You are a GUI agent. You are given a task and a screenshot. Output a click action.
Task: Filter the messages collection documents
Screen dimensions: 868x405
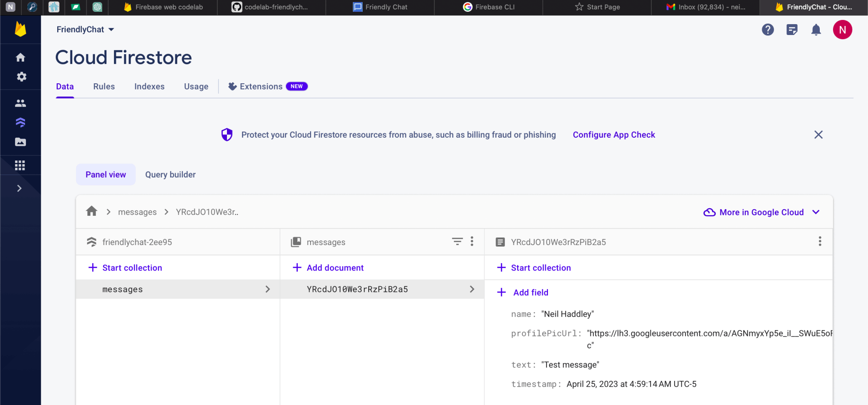(x=457, y=242)
